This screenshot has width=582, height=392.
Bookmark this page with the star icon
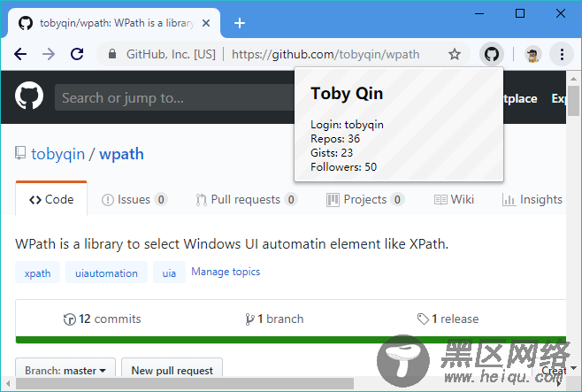[455, 55]
